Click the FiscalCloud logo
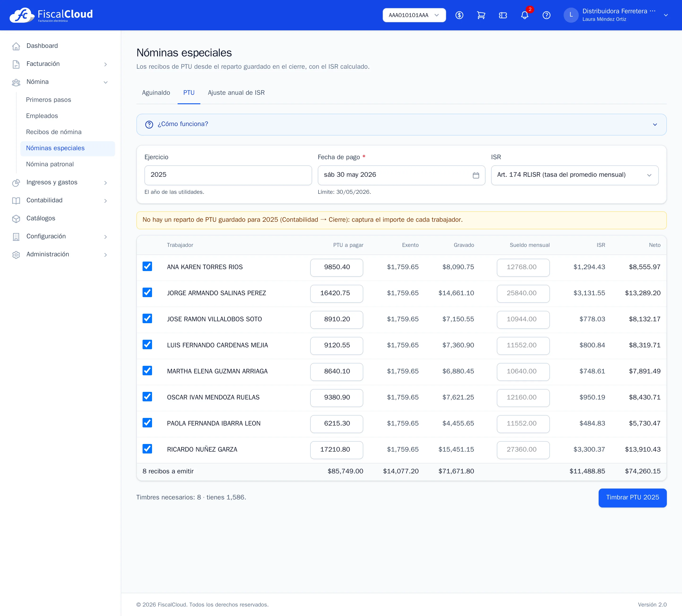Image resolution: width=682 pixels, height=616 pixels. [51, 15]
